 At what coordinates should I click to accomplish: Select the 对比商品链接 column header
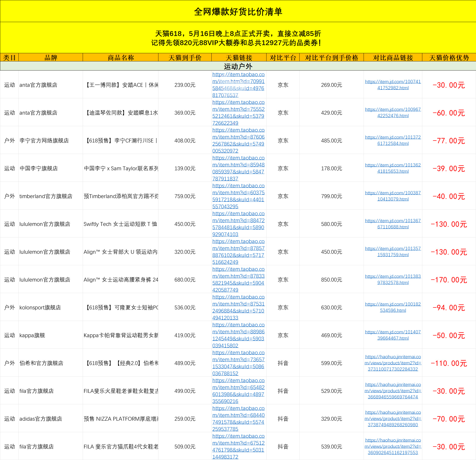pos(393,57)
